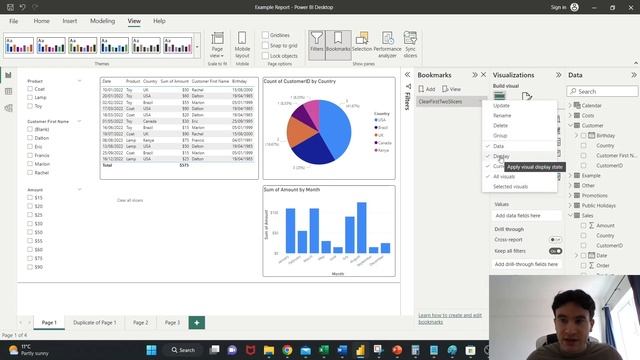Switch to Mobile layout
This screenshot has width=640, height=360.
pos(242,45)
